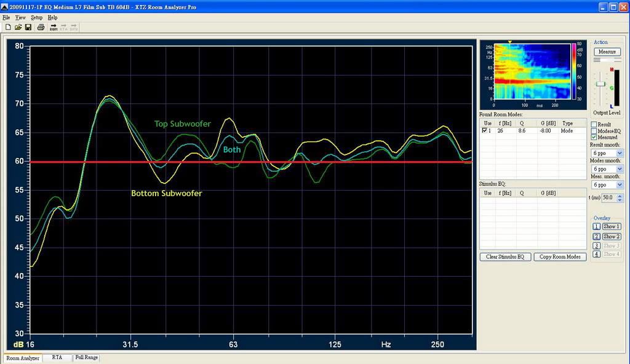
Task: Click the yellow time marker above spectrogram
Action: pos(509,42)
